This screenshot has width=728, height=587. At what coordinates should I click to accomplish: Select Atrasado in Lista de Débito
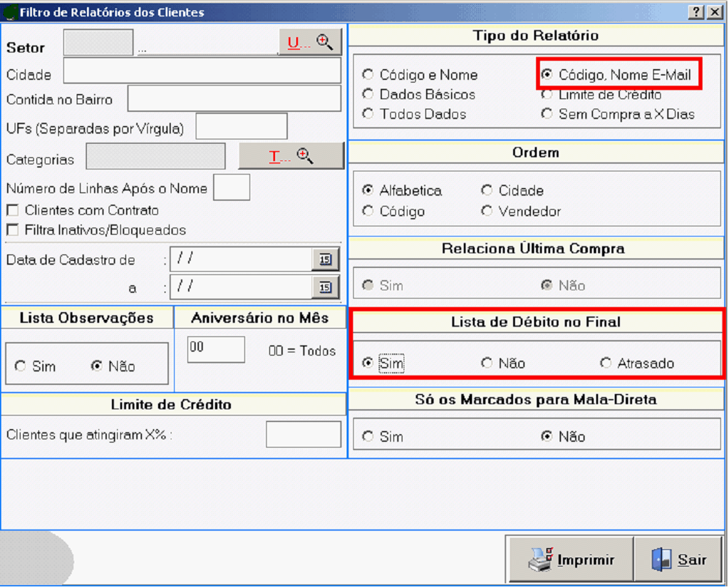tap(606, 363)
